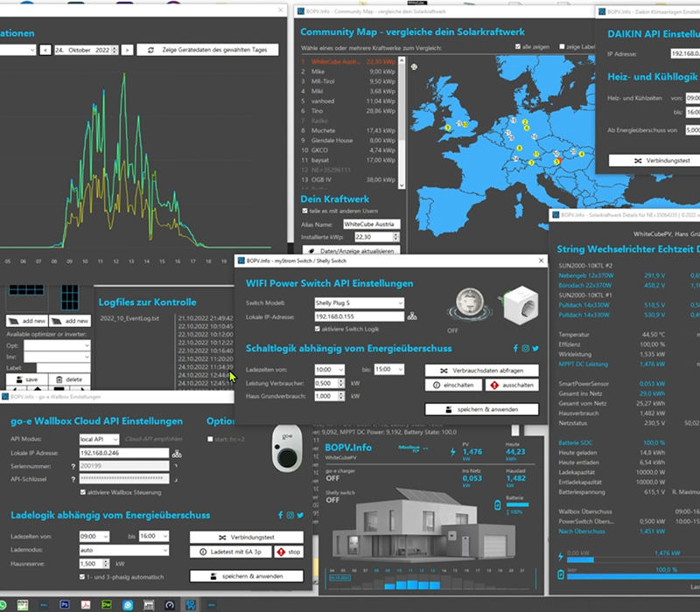Open Instagram icon in go-e Wallbox window
The height and width of the screenshot is (612, 700).
coord(290,515)
